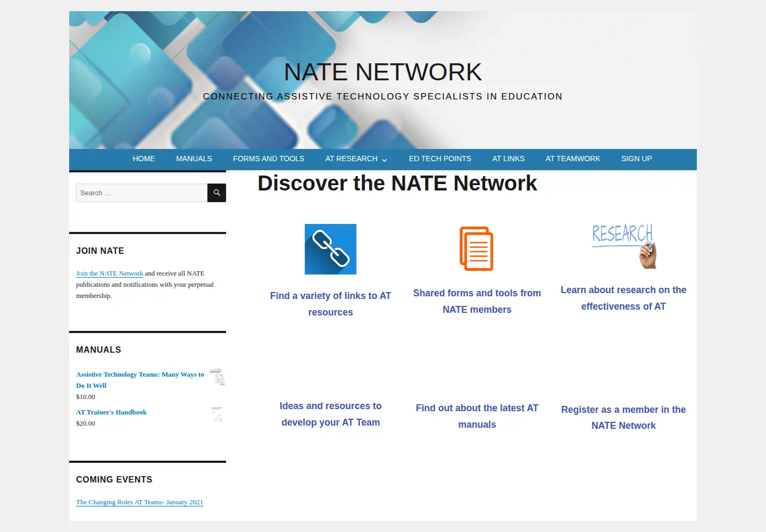Open AT Trainer's Handbook link

[111, 412]
